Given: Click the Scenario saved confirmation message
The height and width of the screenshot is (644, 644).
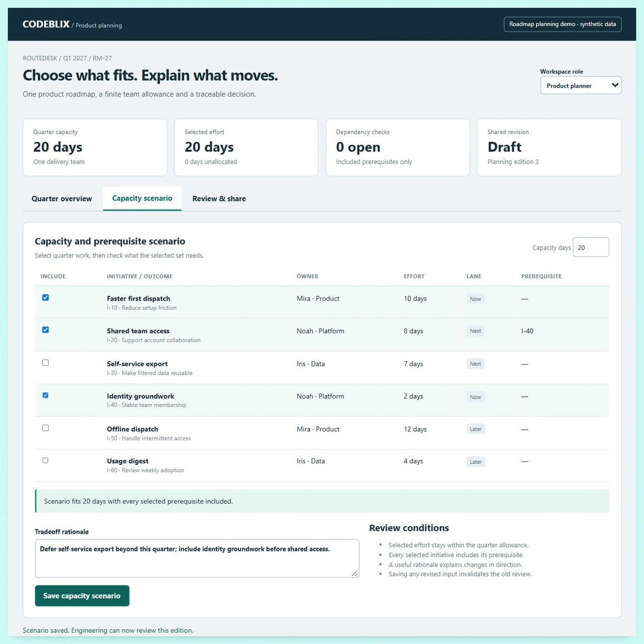Looking at the screenshot, I should [x=108, y=630].
